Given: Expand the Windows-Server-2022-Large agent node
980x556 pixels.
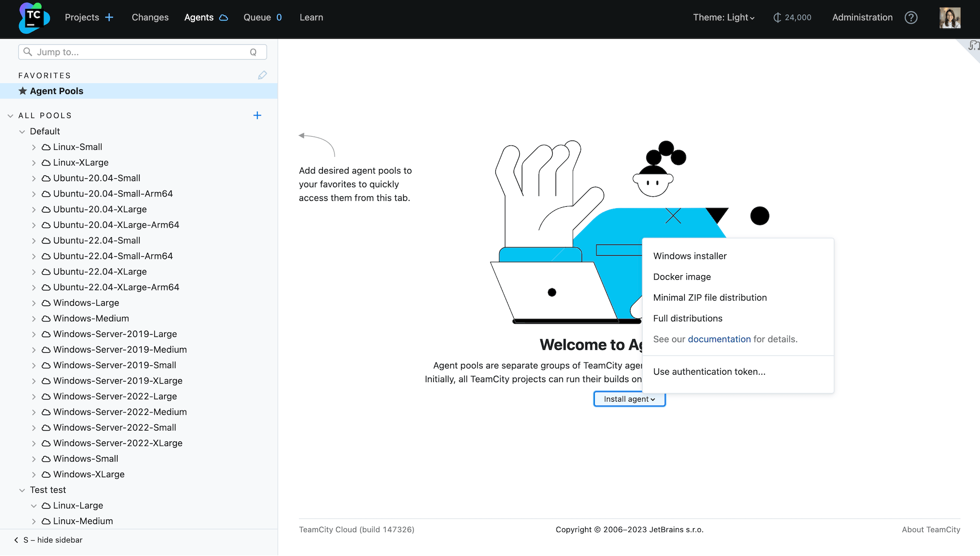Looking at the screenshot, I should pyautogui.click(x=34, y=397).
